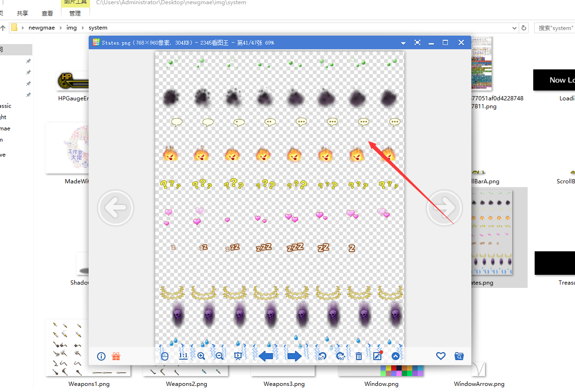This screenshot has height=392, width=575.
Task: Select the Now Loading image thumbnail
Action: [554, 80]
